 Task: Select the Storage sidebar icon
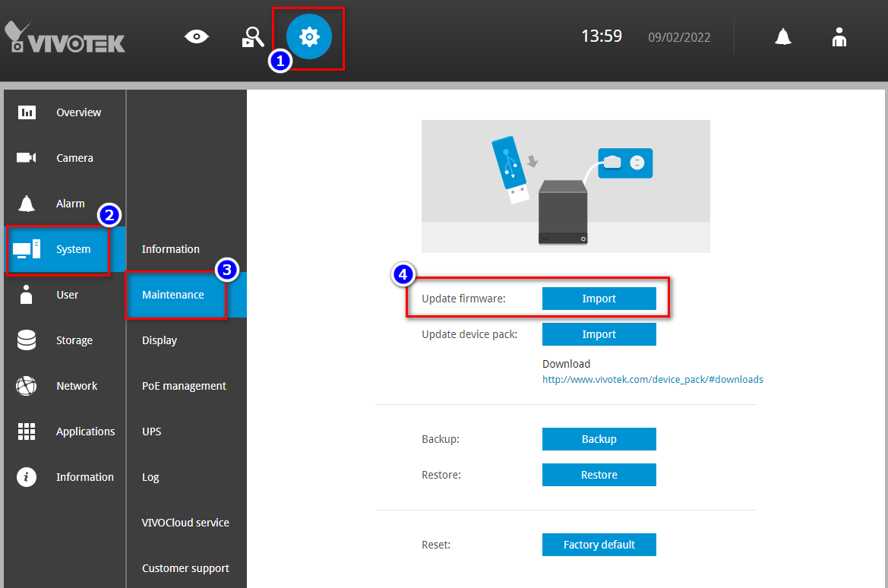coord(27,340)
